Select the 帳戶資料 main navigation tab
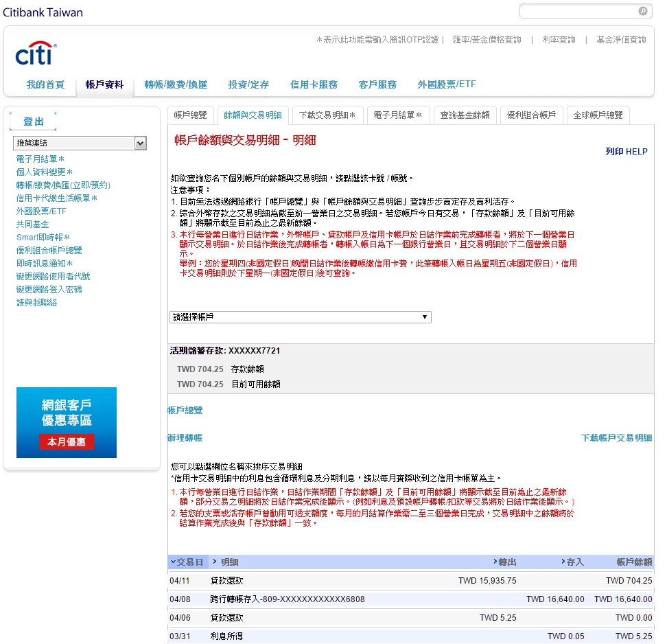This screenshot has height=644, width=667. [104, 84]
